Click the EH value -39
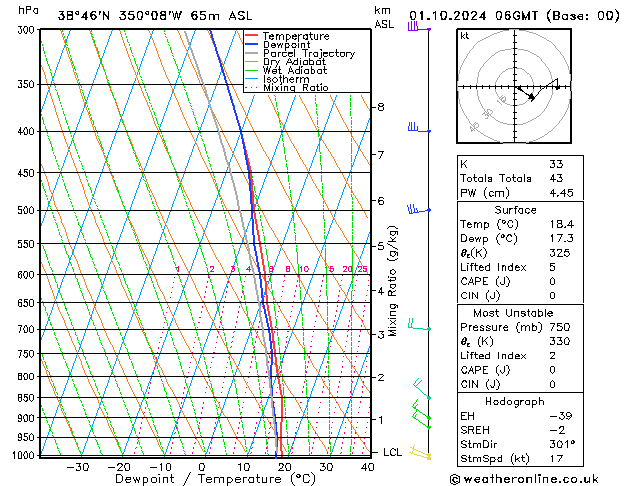The height and width of the screenshot is (486, 629). coord(560,416)
